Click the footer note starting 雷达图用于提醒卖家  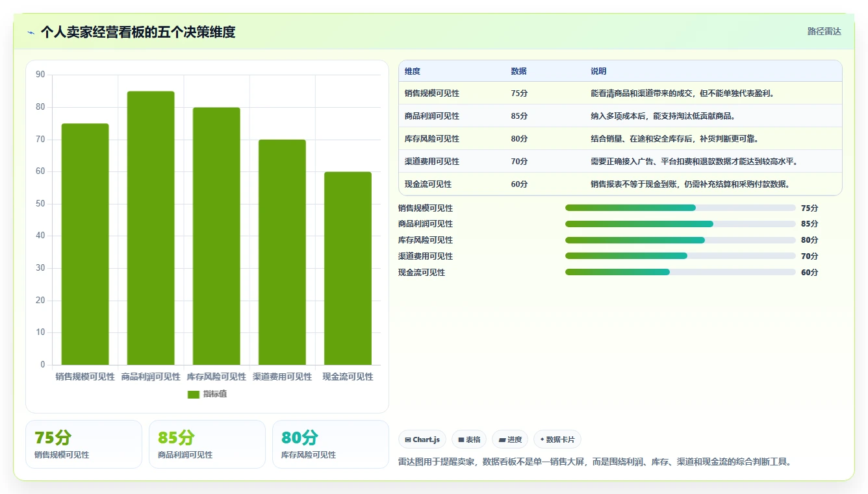[x=594, y=462]
